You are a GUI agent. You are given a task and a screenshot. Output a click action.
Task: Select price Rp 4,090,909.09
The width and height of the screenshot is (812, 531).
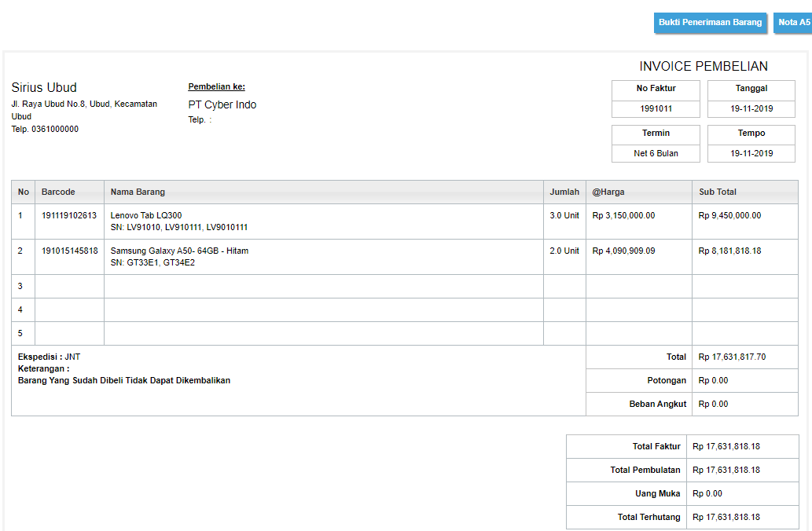(x=623, y=251)
